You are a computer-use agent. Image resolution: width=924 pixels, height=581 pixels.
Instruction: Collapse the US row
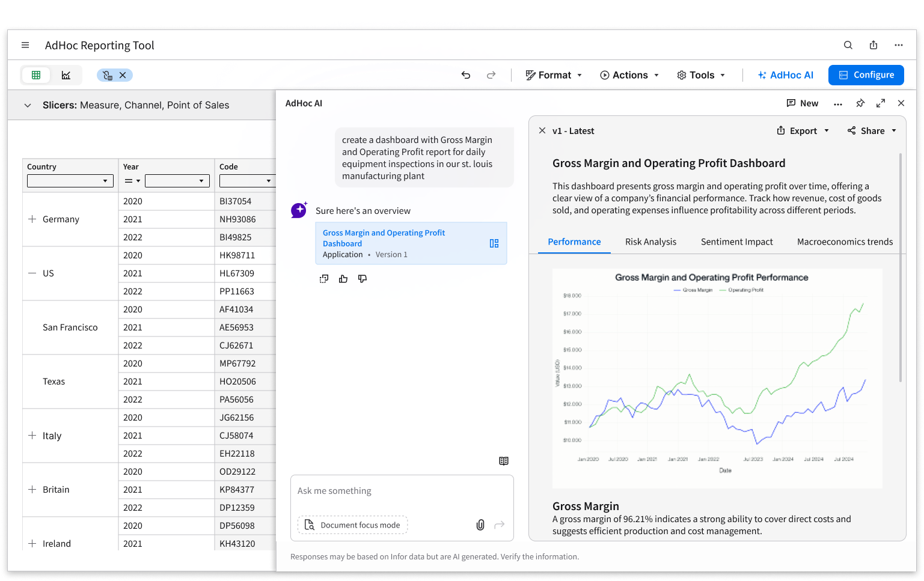click(32, 273)
